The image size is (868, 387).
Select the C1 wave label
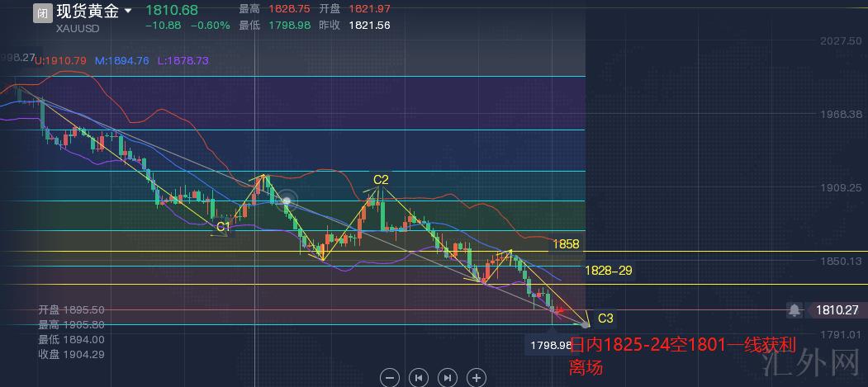[x=223, y=225]
